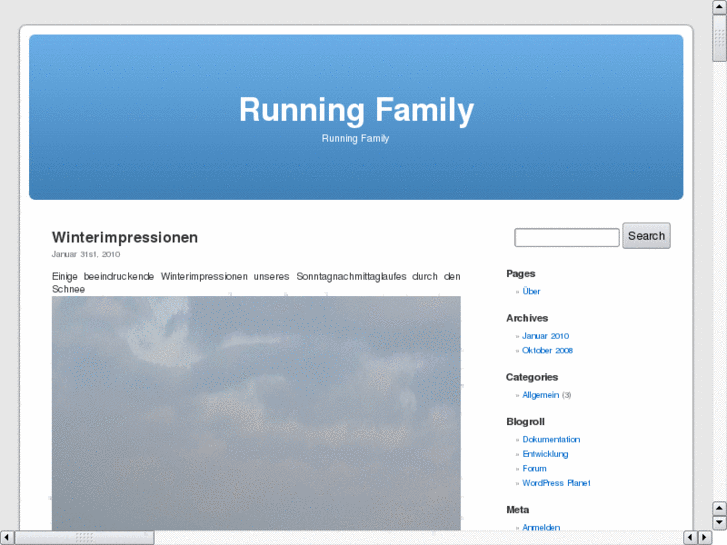
Task: Click the Archives sidebar heading
Action: (527, 318)
